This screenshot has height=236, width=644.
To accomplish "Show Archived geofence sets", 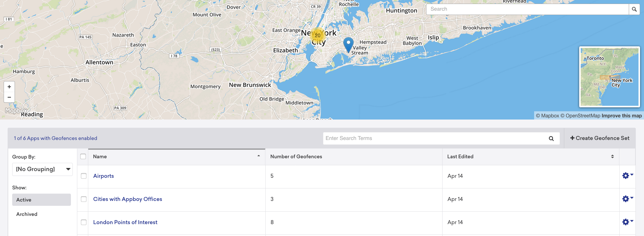I will 27,214.
